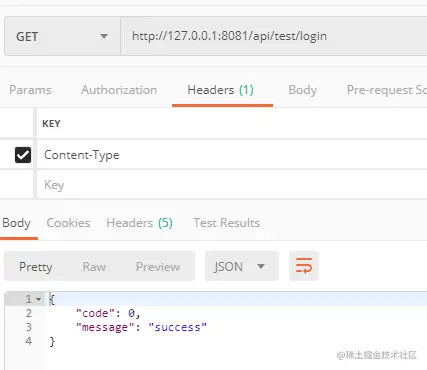Click line number 4 in the gutter
The width and height of the screenshot is (427, 370).
click(x=29, y=341)
